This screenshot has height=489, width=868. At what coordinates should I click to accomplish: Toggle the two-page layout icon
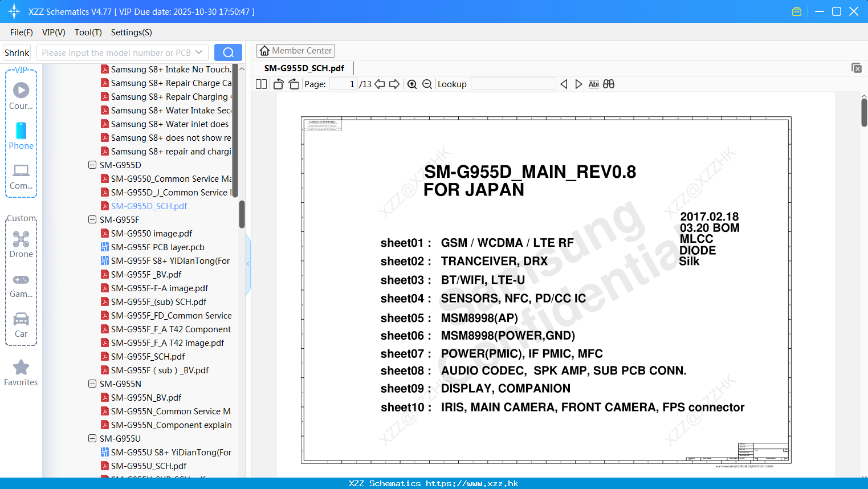click(x=261, y=84)
